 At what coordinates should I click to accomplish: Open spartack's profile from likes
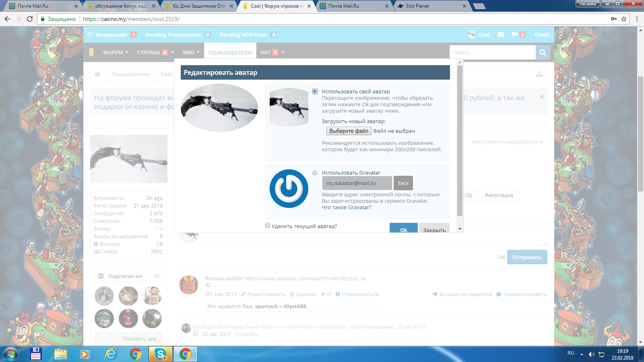point(266,306)
